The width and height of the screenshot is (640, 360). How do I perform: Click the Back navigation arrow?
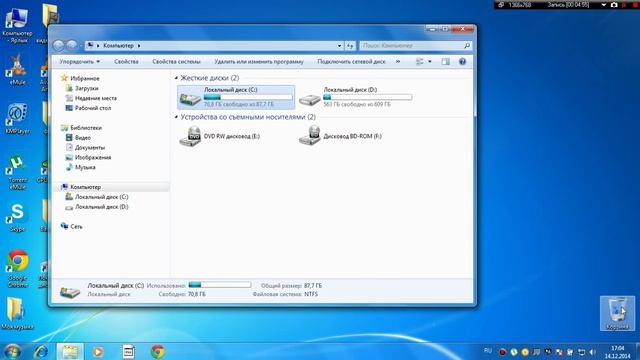coord(59,45)
